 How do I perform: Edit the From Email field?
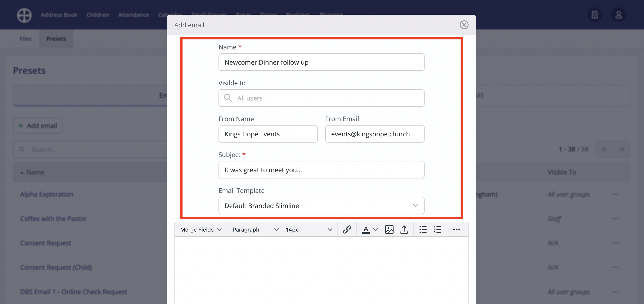coord(374,134)
